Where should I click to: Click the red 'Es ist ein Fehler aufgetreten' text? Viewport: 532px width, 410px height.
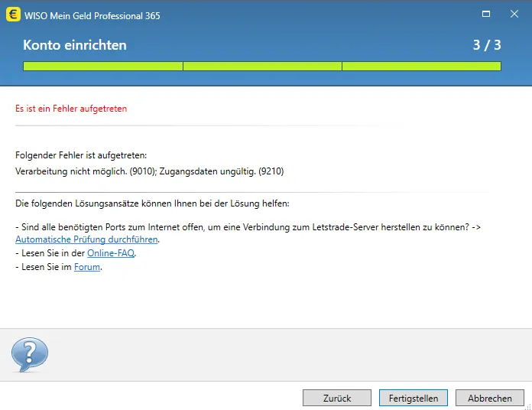coord(71,109)
